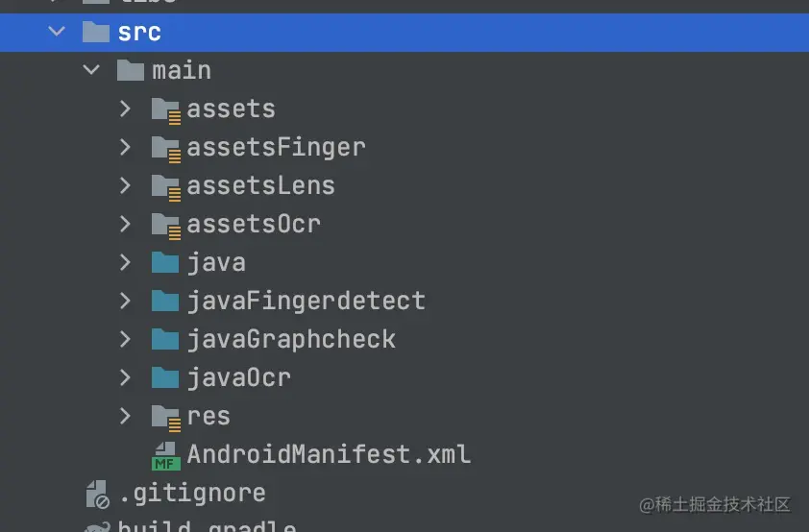Click the assetsFinger folder icon
809x532 pixels.
(x=166, y=148)
